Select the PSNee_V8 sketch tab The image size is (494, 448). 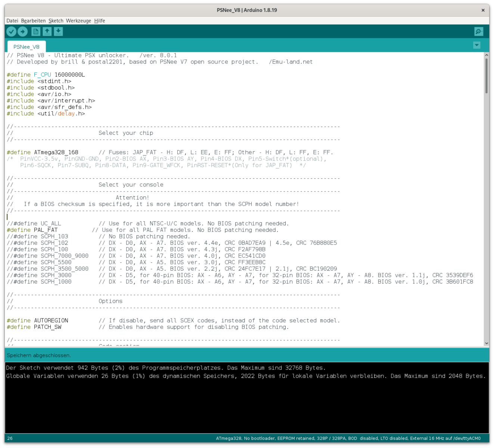pos(27,47)
